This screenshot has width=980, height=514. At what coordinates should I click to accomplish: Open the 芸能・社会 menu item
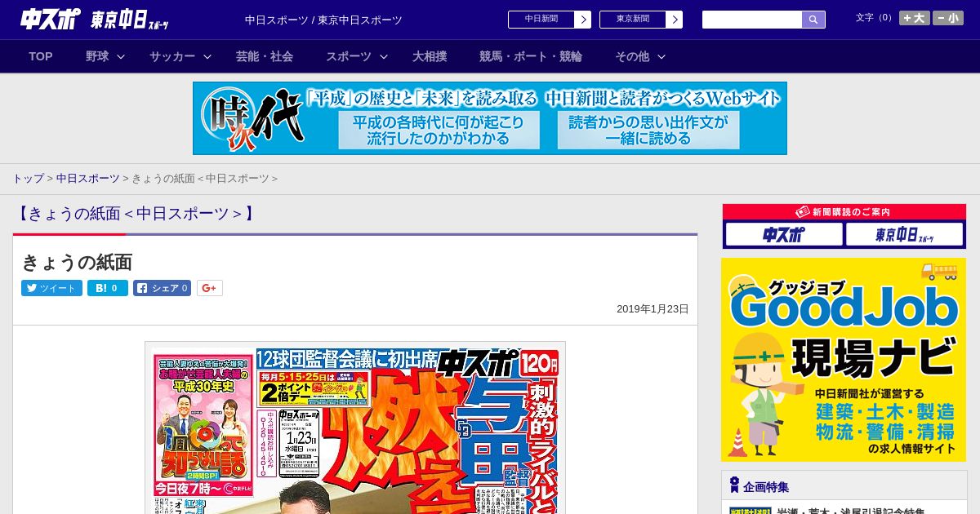tap(265, 56)
